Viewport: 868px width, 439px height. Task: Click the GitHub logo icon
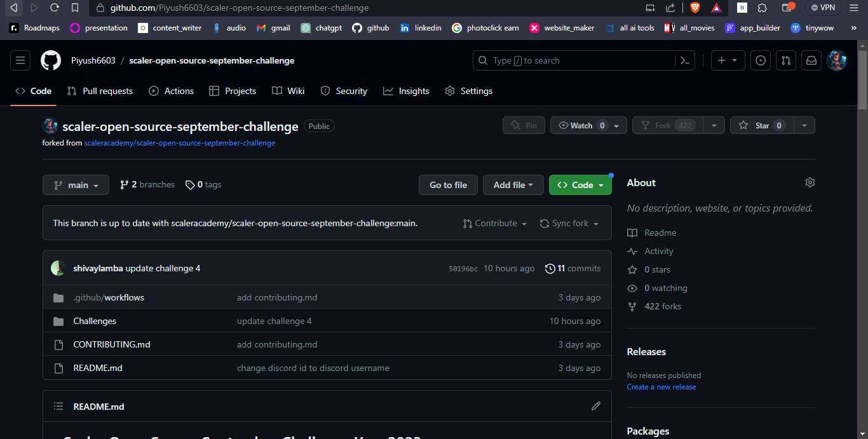click(x=50, y=60)
